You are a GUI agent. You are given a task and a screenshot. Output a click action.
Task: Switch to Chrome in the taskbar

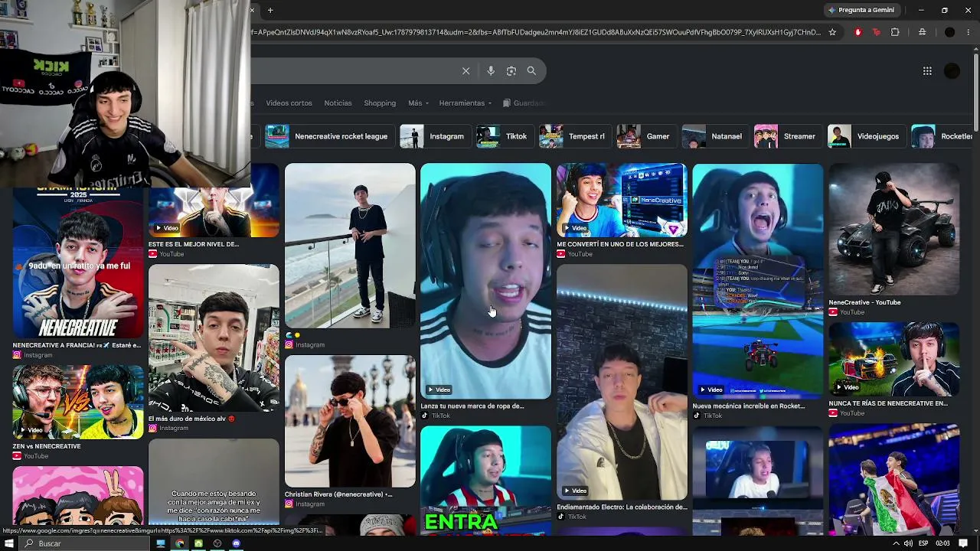179,543
